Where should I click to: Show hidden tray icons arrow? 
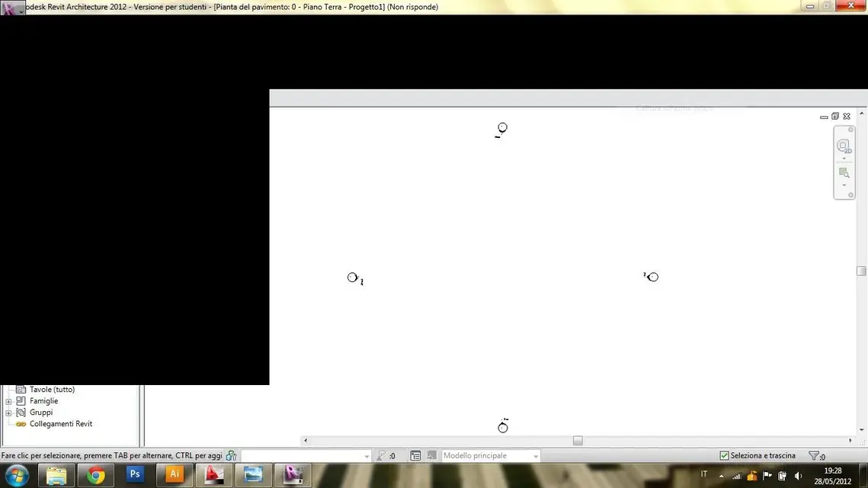[722, 476]
